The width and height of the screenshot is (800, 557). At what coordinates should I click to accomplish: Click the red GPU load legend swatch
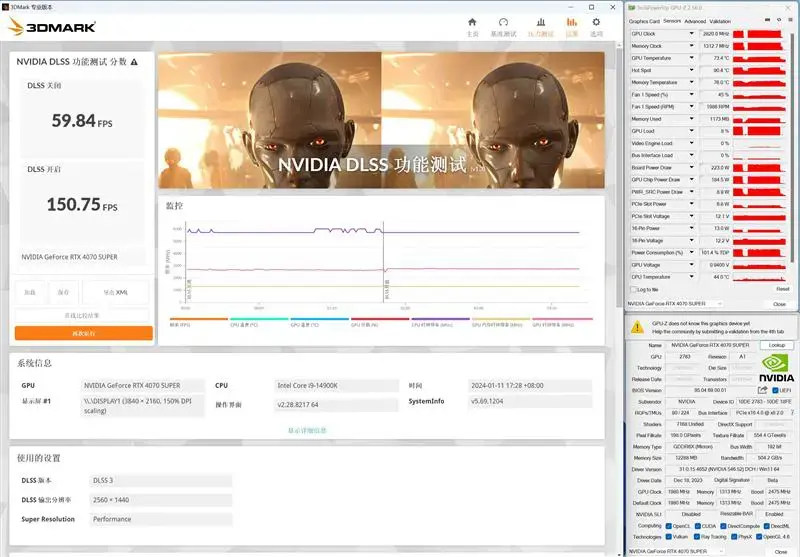point(380,319)
